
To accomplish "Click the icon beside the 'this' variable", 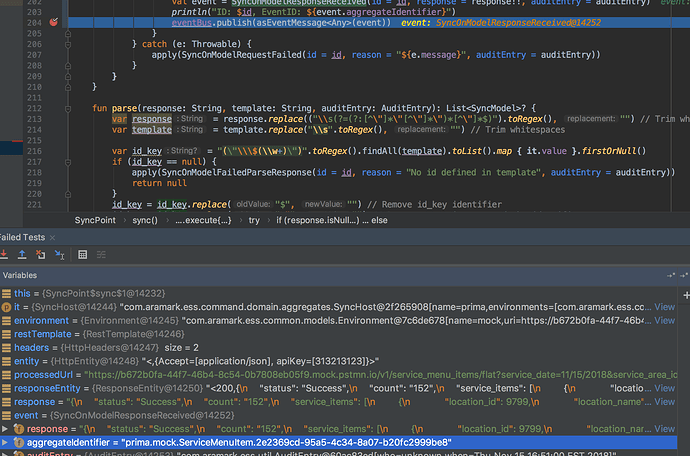I will (x=6, y=294).
